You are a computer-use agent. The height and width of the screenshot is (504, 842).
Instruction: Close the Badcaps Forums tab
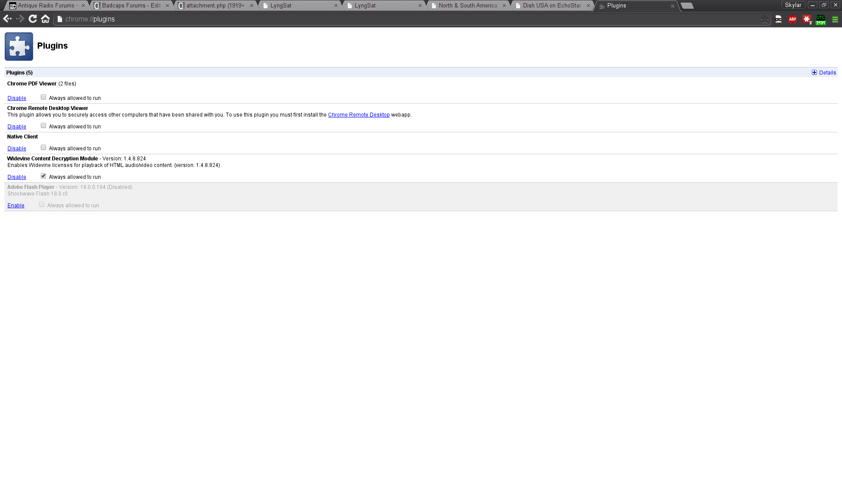168,6
